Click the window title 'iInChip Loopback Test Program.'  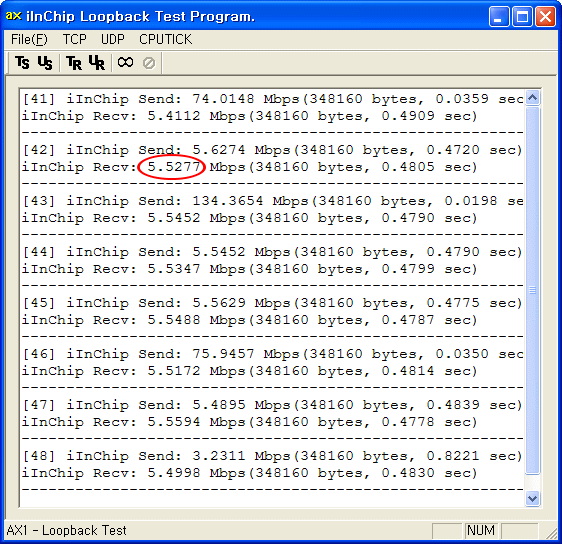pos(140,16)
